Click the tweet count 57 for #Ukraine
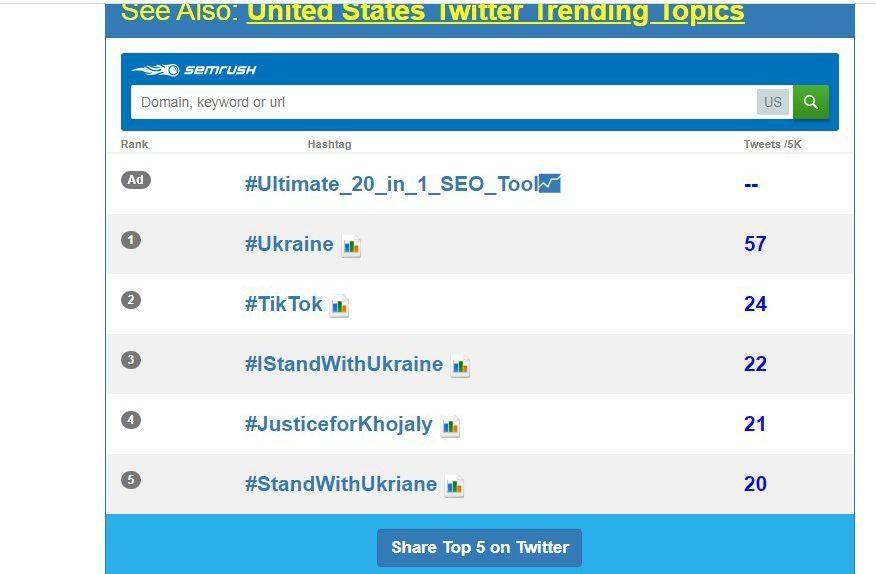This screenshot has width=876, height=574. coord(755,244)
